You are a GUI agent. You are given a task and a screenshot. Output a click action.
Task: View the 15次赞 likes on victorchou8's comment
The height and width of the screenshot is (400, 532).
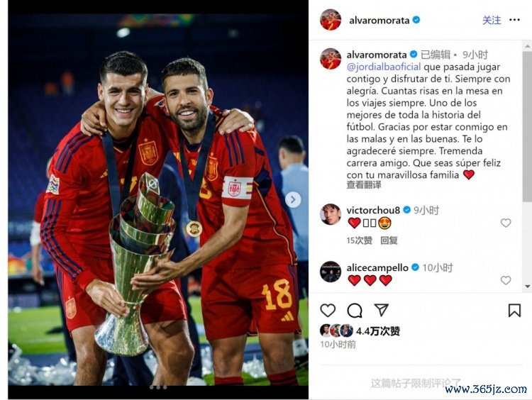pyautogui.click(x=359, y=240)
